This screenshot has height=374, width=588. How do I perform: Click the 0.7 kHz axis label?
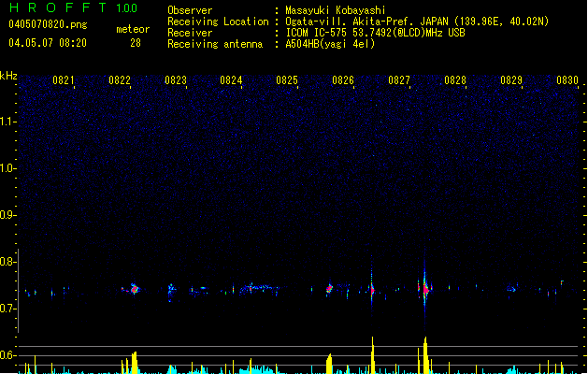coord(7,309)
